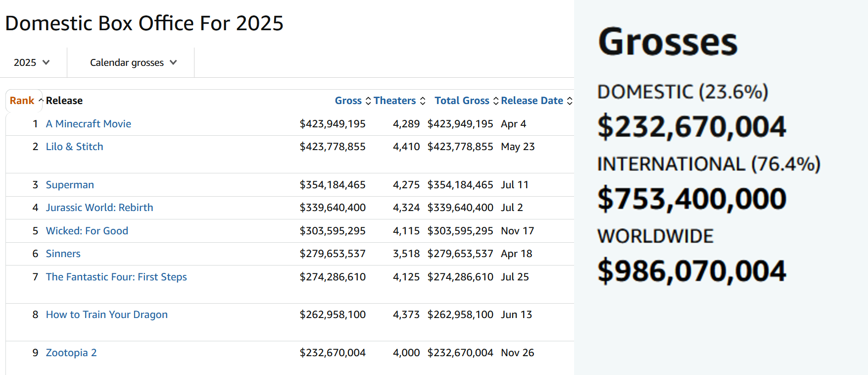Sort table by Rank column

[22, 101]
